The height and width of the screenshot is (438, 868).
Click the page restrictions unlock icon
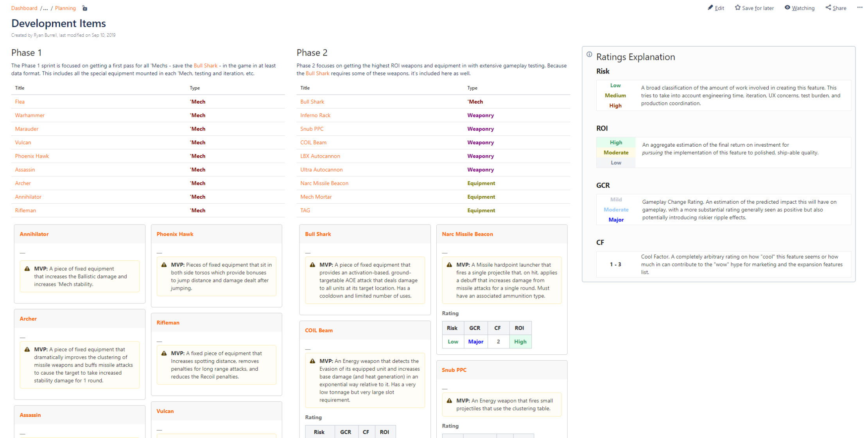(84, 8)
